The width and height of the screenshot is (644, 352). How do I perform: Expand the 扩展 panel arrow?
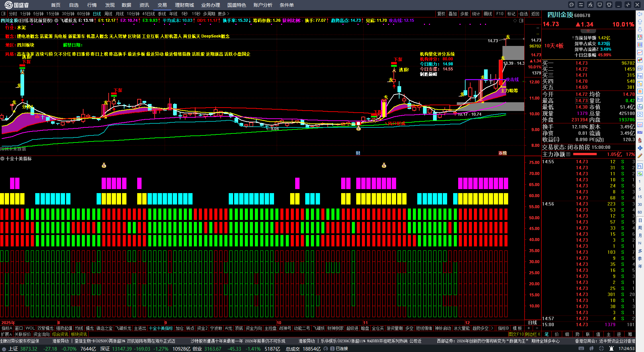click(x=6, y=334)
